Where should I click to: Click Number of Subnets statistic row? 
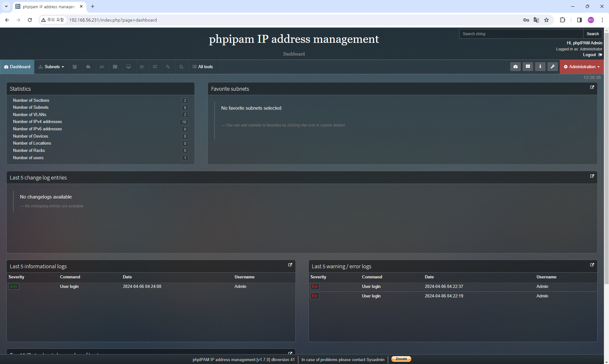(100, 107)
